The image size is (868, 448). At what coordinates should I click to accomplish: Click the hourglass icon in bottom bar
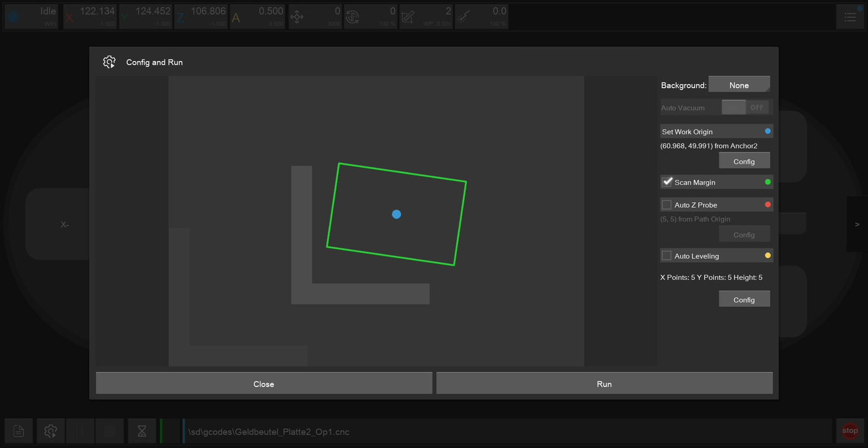click(142, 432)
